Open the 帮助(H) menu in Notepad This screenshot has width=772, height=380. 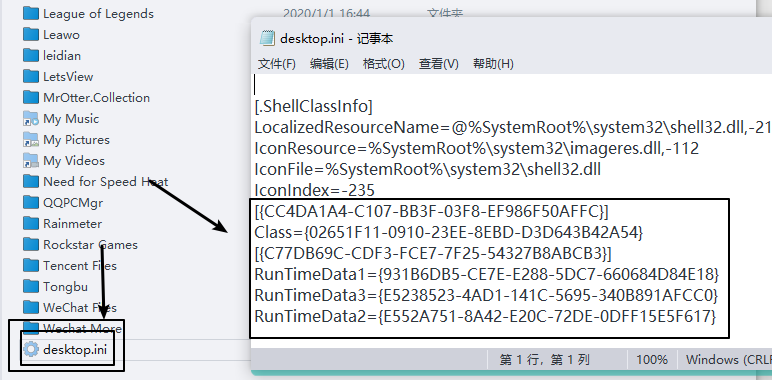click(493, 64)
